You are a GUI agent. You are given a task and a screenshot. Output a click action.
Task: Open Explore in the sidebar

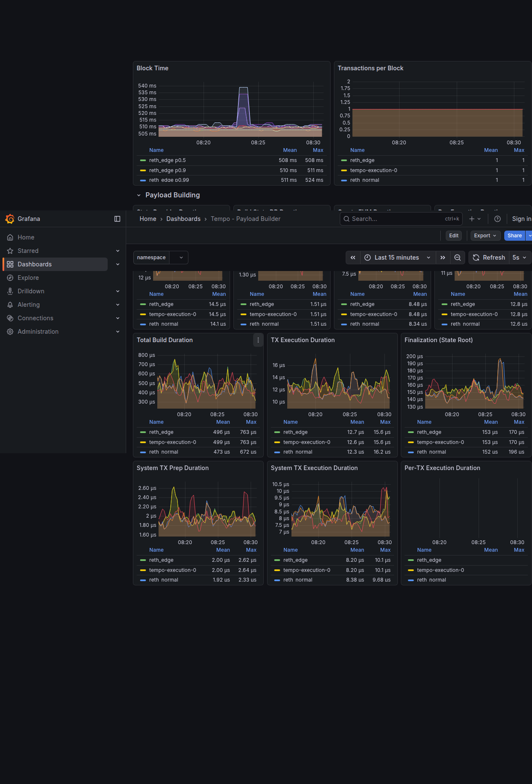tap(28, 278)
